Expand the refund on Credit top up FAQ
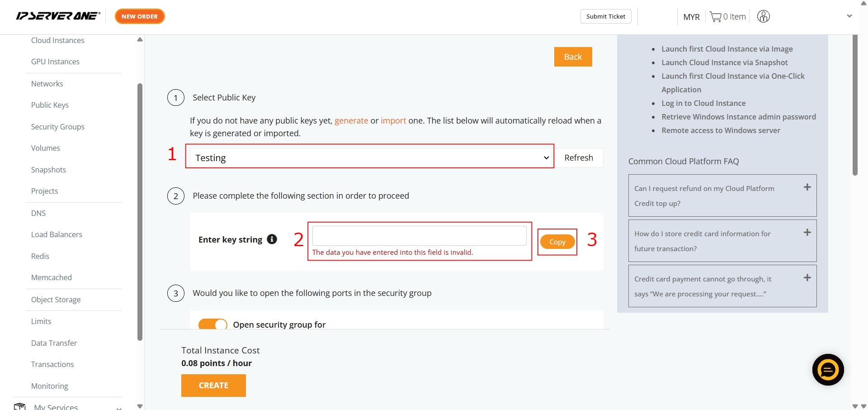Viewport: 868px width, 410px height. tap(807, 187)
